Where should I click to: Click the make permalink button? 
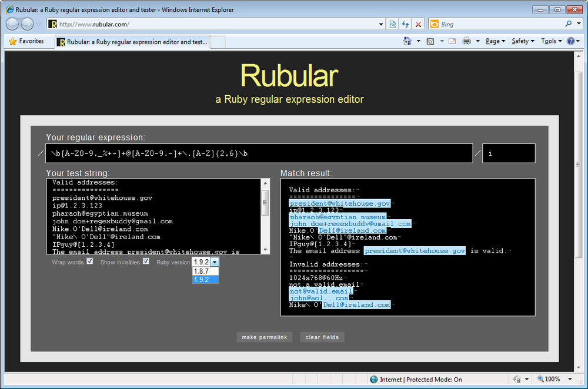pyautogui.click(x=264, y=337)
